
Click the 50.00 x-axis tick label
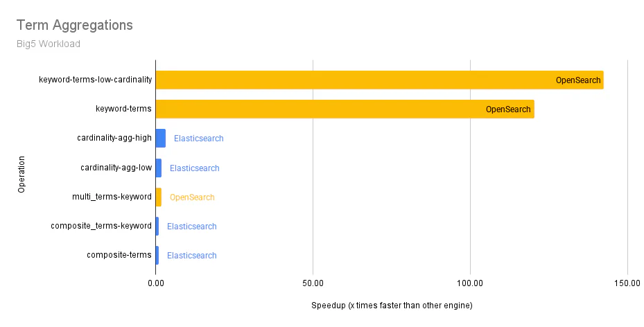tap(313, 283)
